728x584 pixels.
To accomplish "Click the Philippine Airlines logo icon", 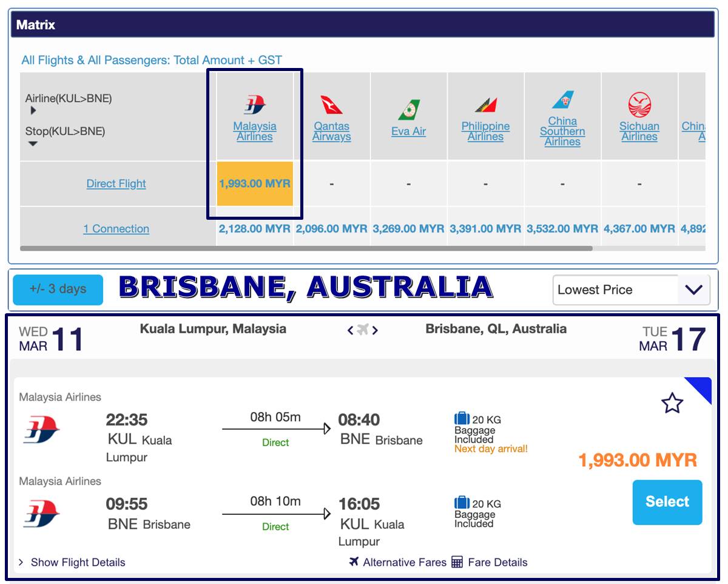I will pyautogui.click(x=485, y=106).
